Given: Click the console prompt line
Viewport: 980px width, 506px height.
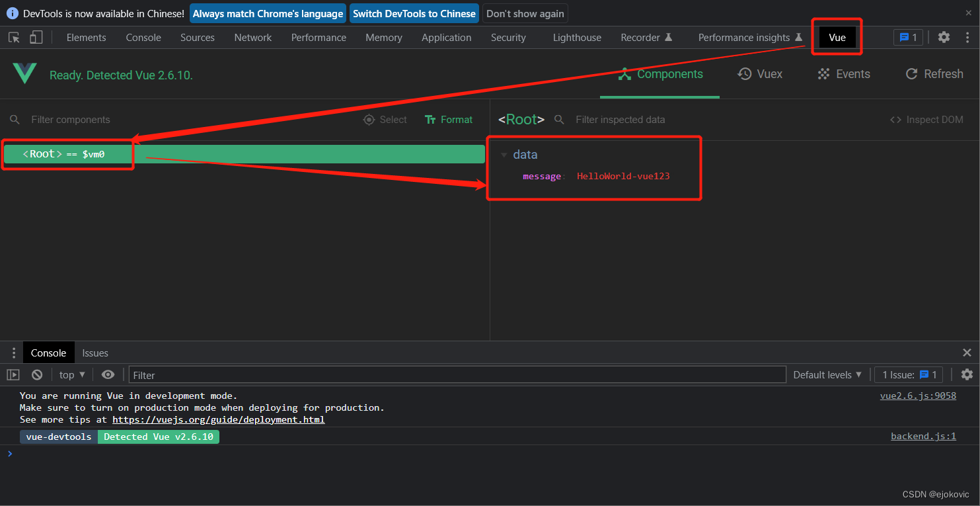Looking at the screenshot, I should click(490, 454).
